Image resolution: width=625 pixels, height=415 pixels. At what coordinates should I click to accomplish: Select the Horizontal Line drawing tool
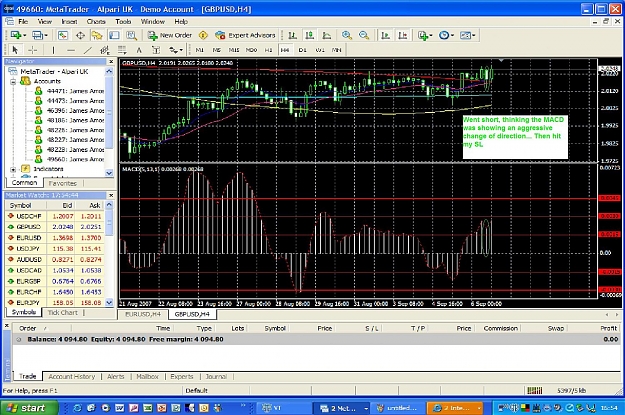pos(71,50)
